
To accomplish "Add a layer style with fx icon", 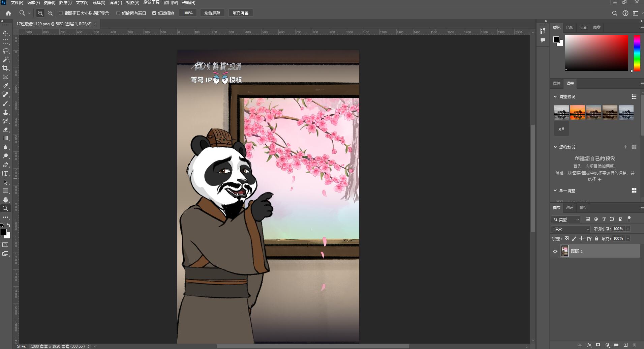I will 589,345.
